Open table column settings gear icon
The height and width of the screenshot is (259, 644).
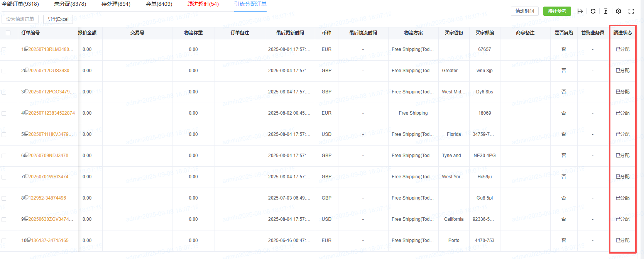pos(619,11)
